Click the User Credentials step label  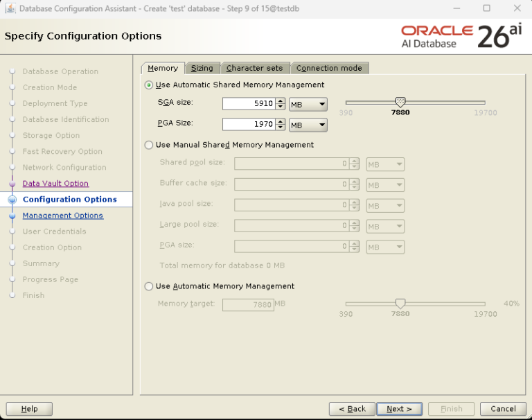tap(54, 231)
